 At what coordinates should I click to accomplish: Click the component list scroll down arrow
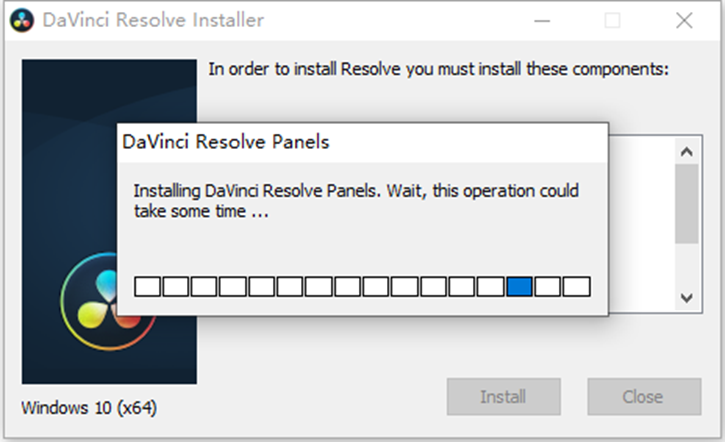tap(686, 298)
